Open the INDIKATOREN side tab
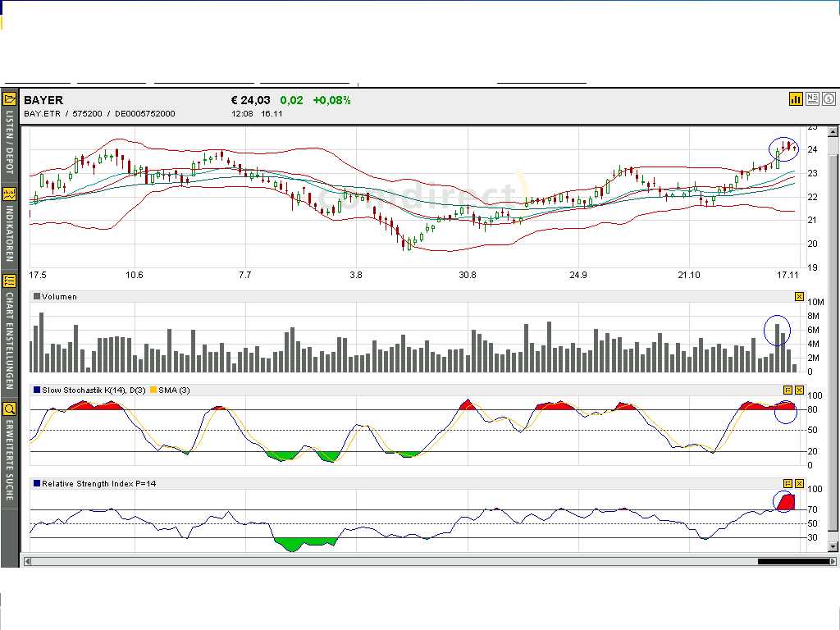Screen dimensions: 840x630 (x=9, y=232)
